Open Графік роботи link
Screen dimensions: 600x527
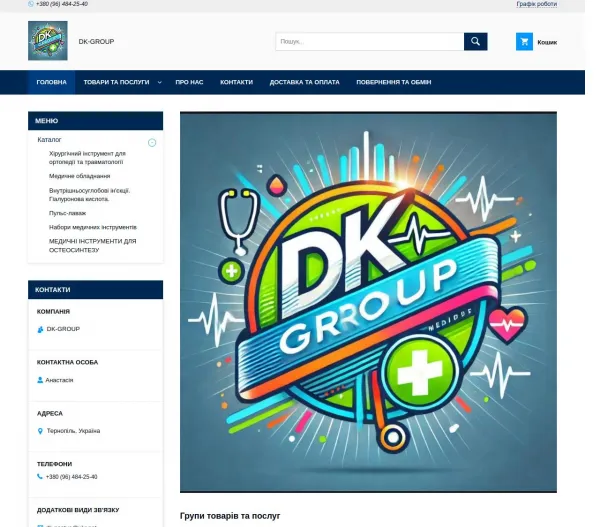point(536,4)
